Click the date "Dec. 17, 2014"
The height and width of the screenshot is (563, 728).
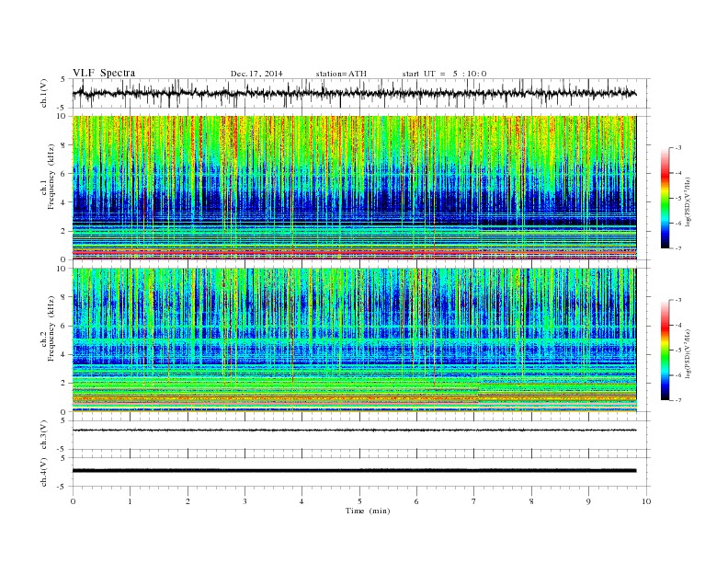coord(256,74)
